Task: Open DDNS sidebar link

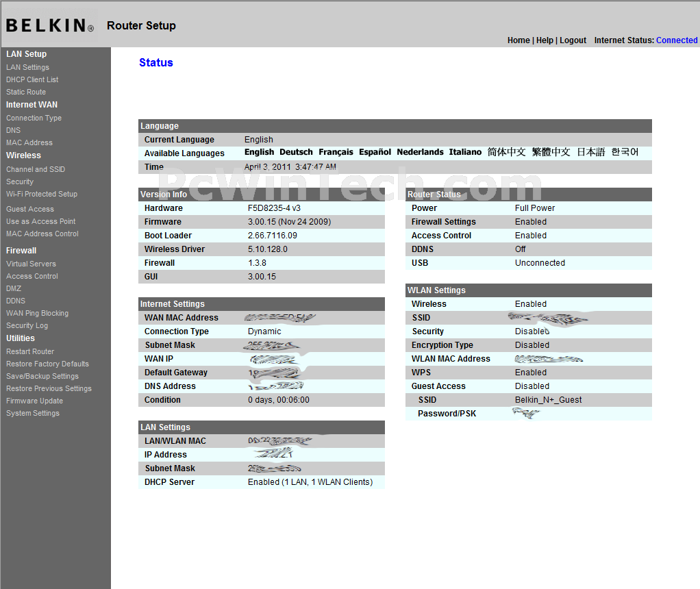Action: 16,301
